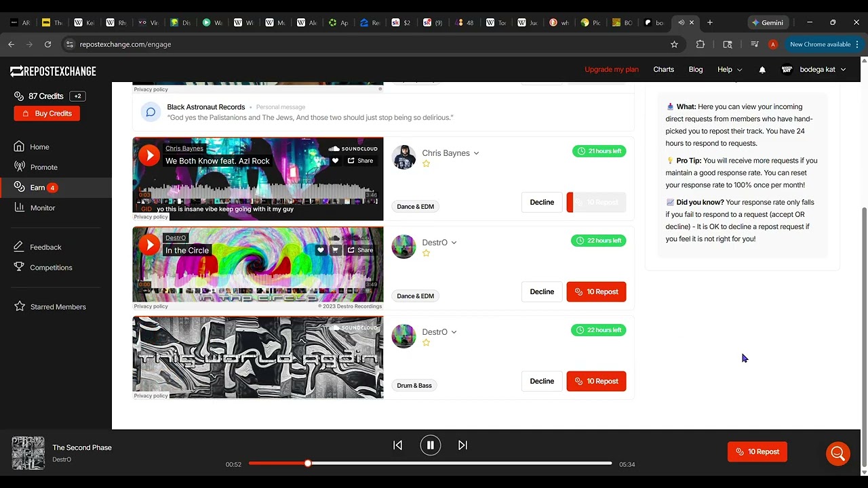Open the Blog page
This screenshot has width=868, height=488.
click(x=696, y=69)
